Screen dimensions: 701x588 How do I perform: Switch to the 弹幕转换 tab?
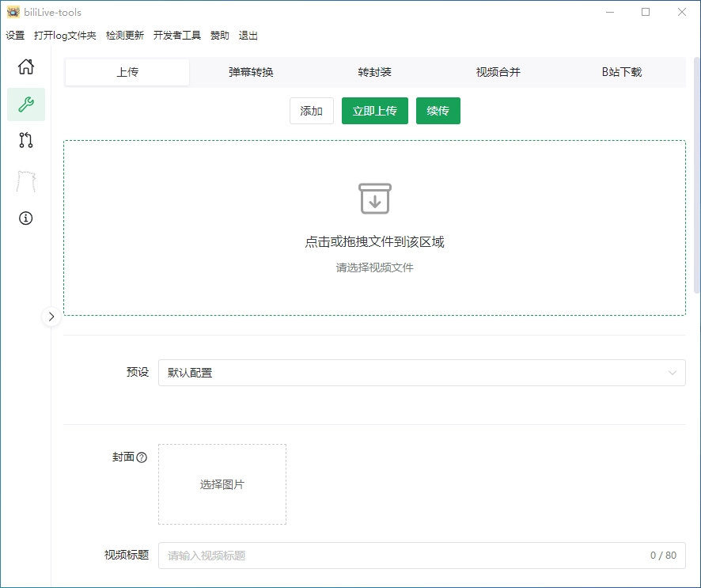coord(251,72)
